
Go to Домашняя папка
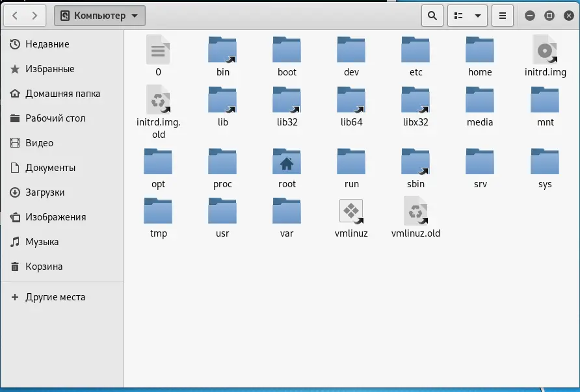click(62, 94)
